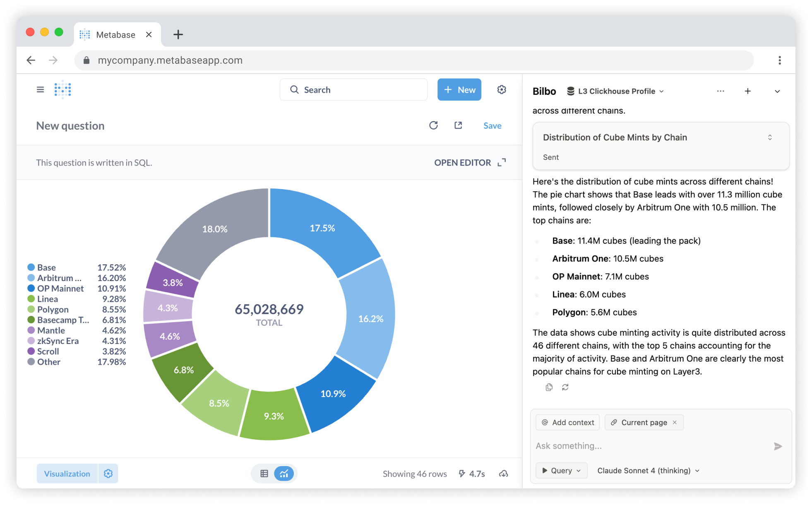Send the chat message

click(778, 446)
